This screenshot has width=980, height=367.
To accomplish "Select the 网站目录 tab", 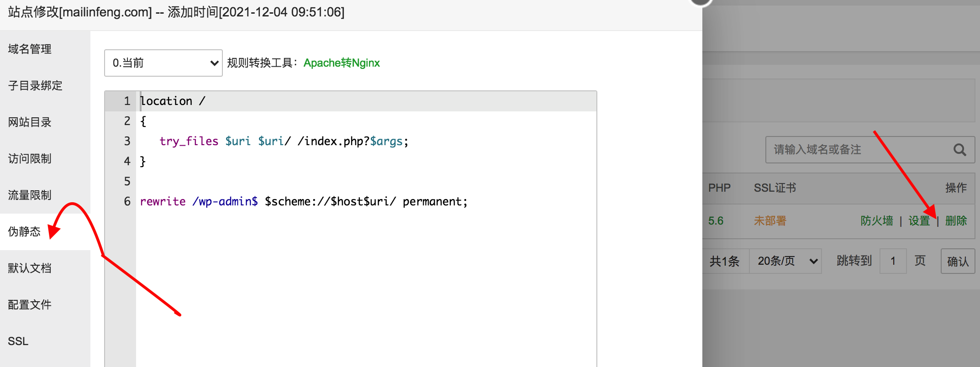I will pos(30,122).
